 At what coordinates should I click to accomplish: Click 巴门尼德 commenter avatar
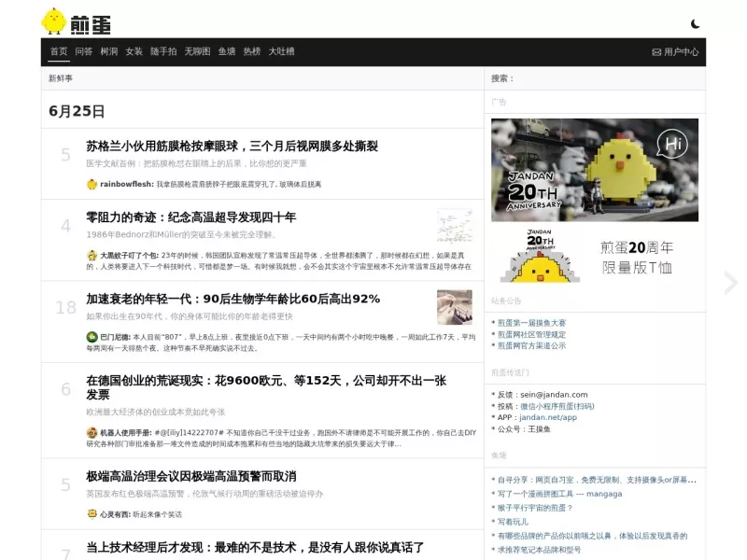92,337
